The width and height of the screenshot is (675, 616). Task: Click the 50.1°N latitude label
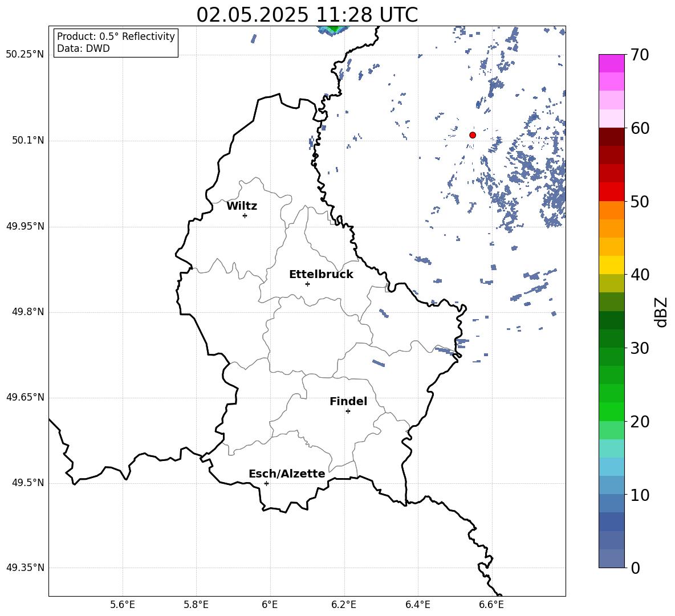click(28, 141)
